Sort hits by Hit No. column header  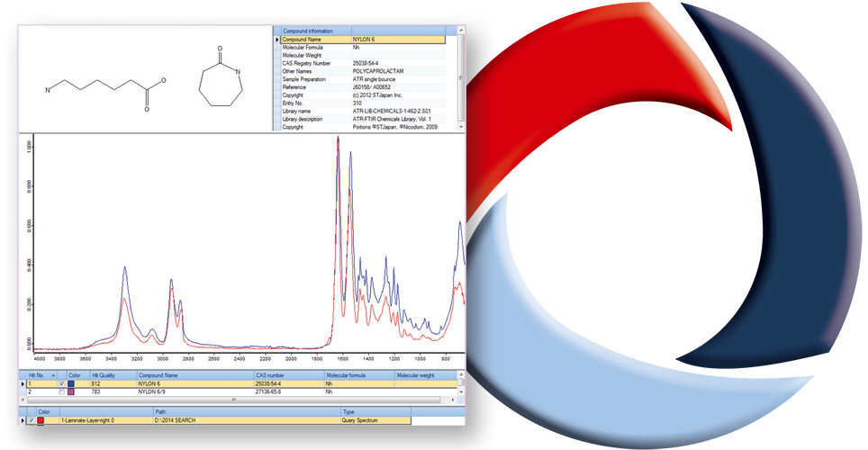click(41, 375)
